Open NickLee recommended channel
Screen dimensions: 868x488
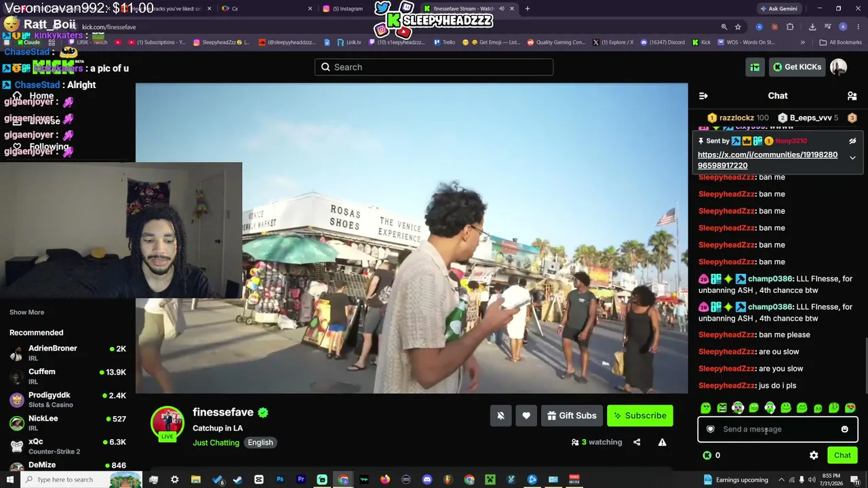point(68,423)
